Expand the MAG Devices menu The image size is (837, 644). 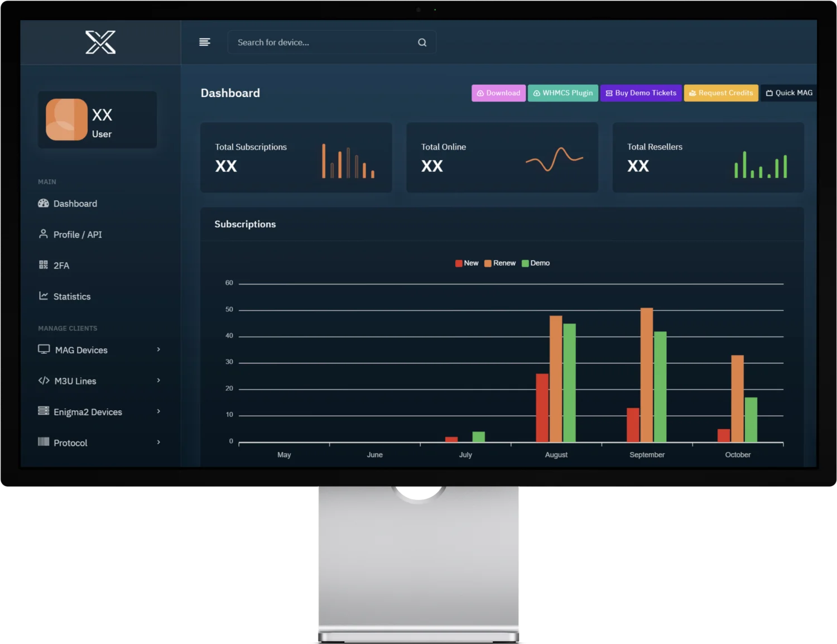(159, 349)
